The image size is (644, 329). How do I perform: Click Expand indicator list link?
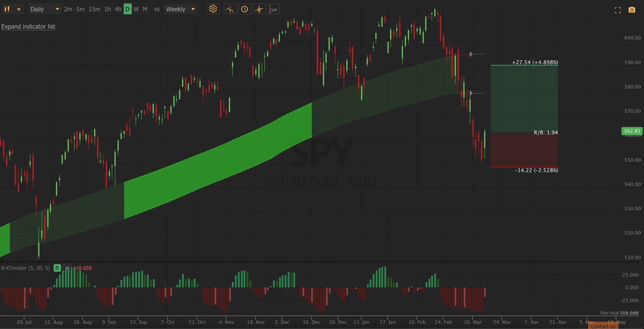(x=28, y=26)
